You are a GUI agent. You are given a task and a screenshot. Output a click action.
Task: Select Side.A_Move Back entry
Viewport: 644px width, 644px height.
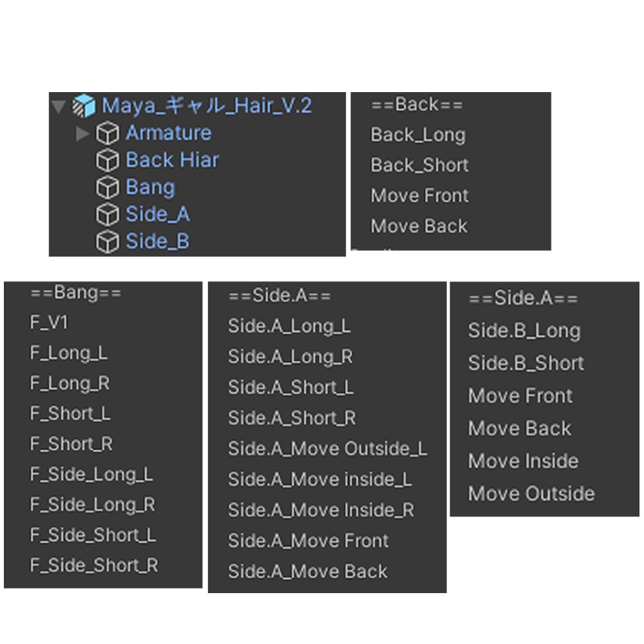click(308, 572)
